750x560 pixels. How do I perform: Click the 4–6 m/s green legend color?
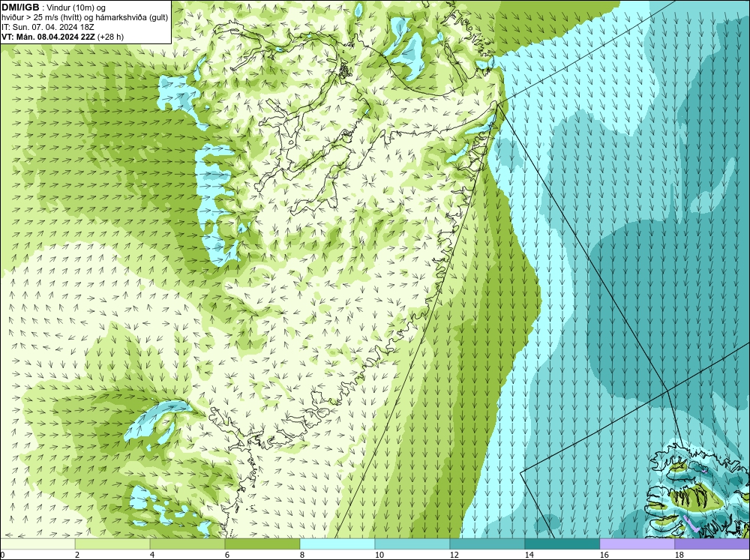pyautogui.click(x=187, y=544)
